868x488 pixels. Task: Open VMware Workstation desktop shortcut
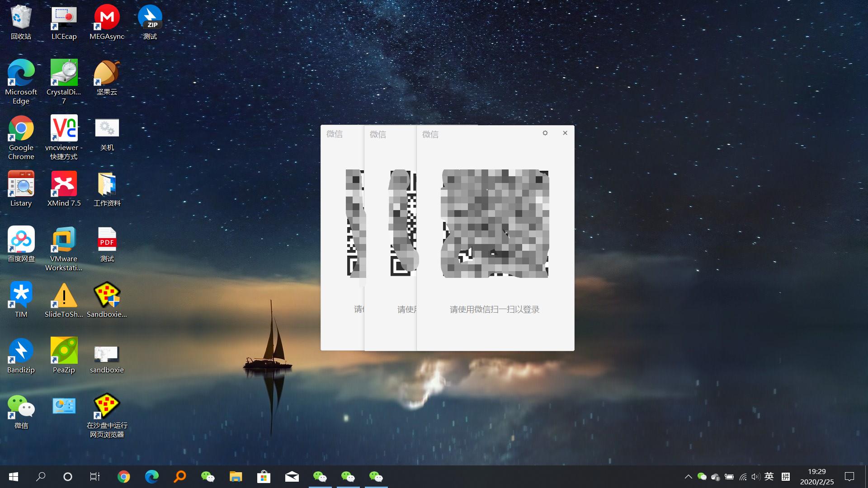coord(64,240)
